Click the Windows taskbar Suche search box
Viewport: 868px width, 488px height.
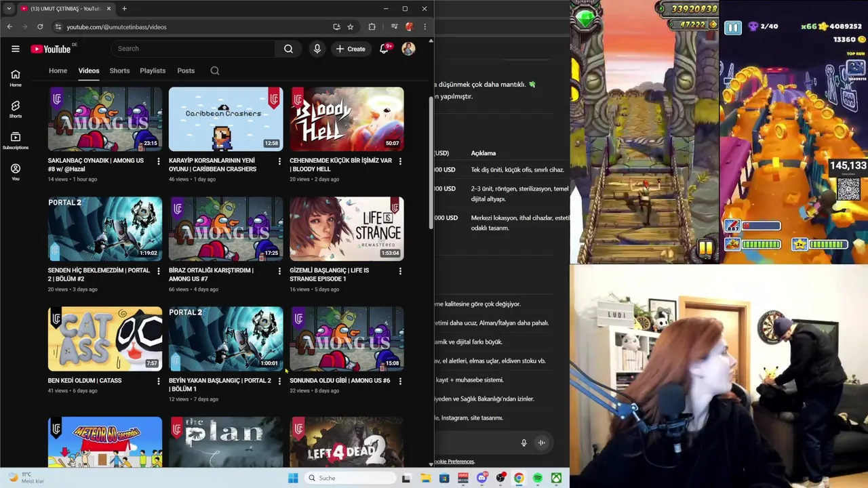pyautogui.click(x=349, y=478)
